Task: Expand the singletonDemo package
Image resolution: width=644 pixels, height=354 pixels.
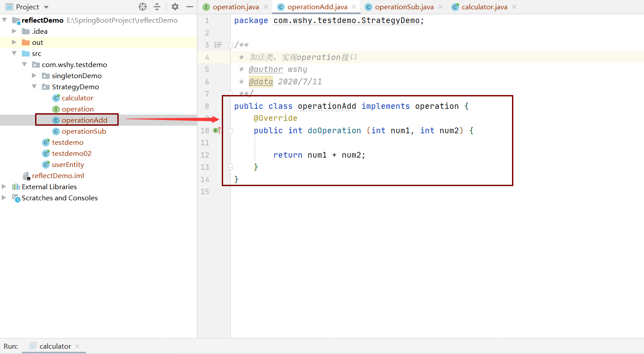Action: point(34,76)
